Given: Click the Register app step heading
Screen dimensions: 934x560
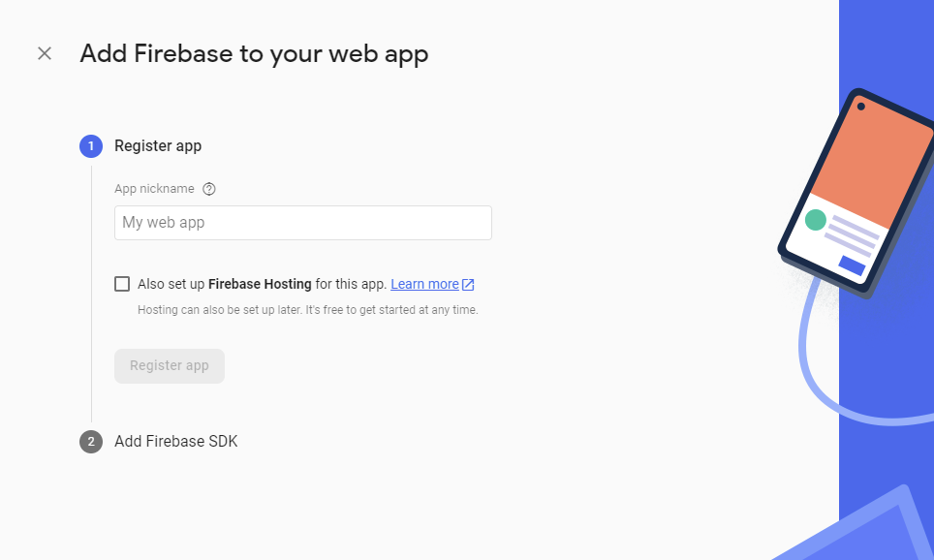Looking at the screenshot, I should tap(157, 145).
